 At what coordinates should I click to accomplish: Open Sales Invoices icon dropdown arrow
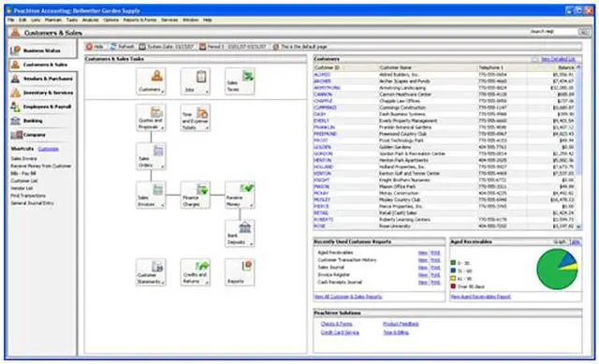(163, 206)
